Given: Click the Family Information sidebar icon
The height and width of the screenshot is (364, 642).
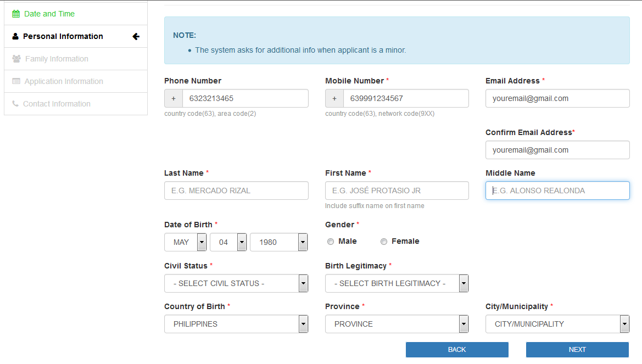Looking at the screenshot, I should [x=15, y=59].
